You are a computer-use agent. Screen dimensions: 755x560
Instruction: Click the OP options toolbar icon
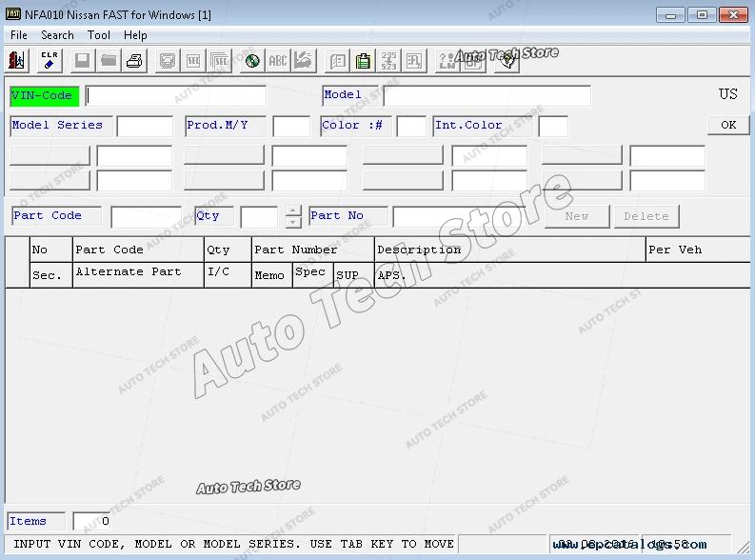473,61
